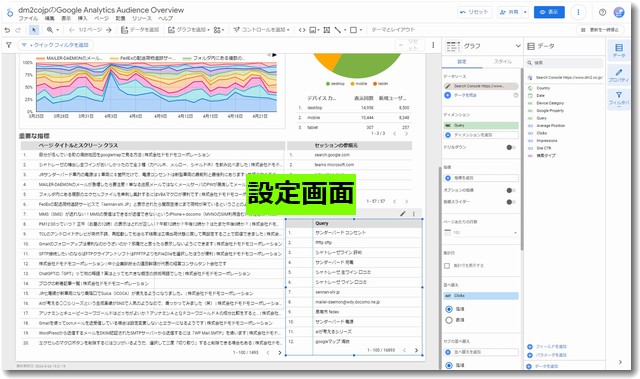The image size is (640, 379).
Task: Click the blue View button
Action: [549, 12]
